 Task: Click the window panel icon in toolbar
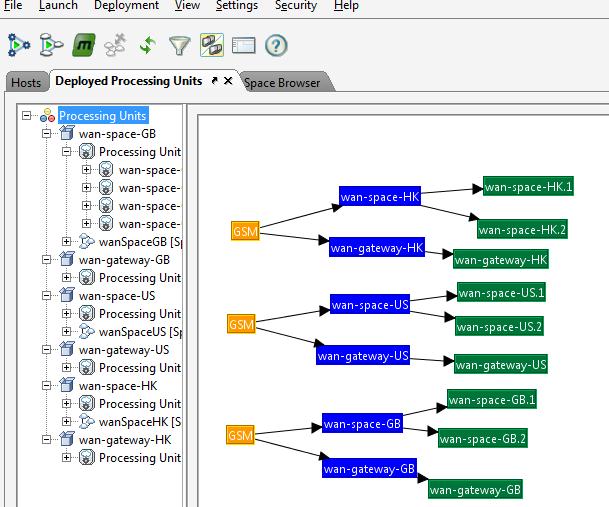[x=243, y=45]
